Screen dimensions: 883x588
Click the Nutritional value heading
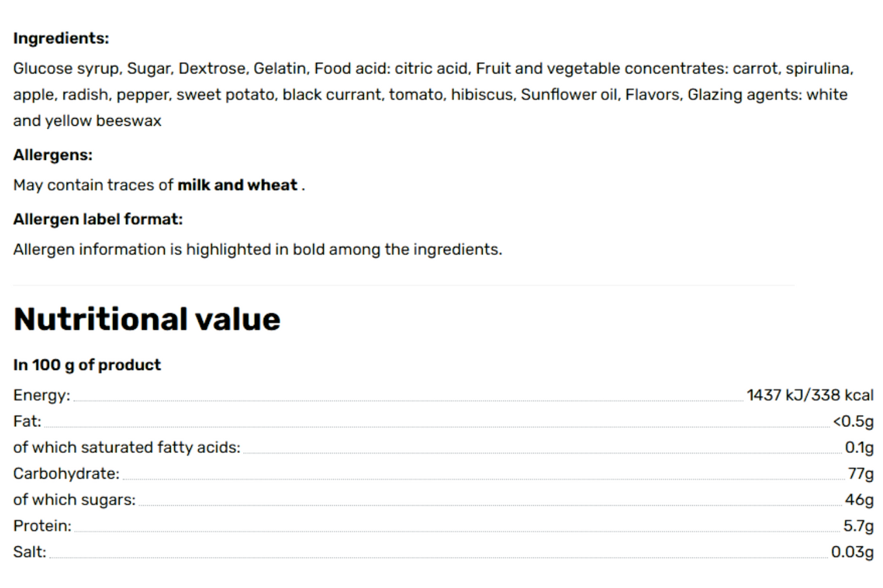(147, 319)
